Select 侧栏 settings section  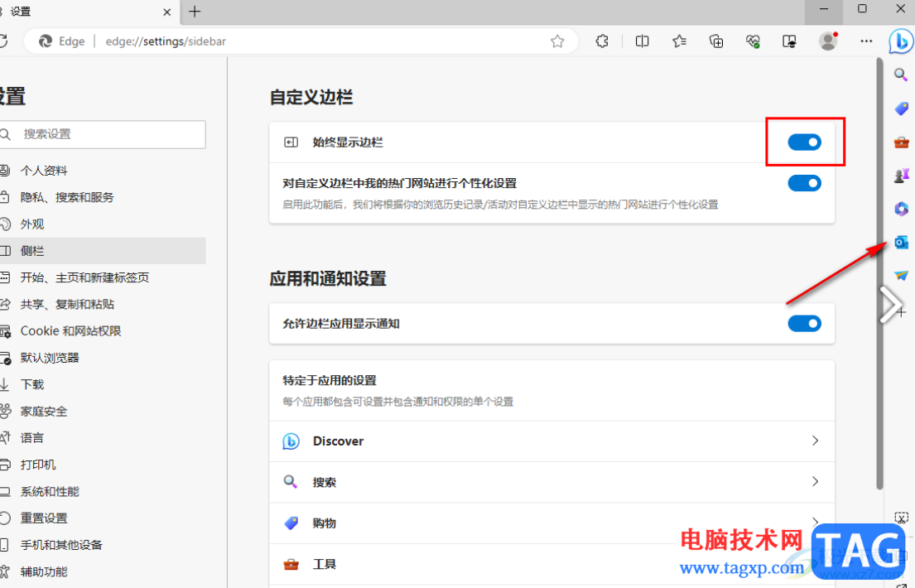103,250
